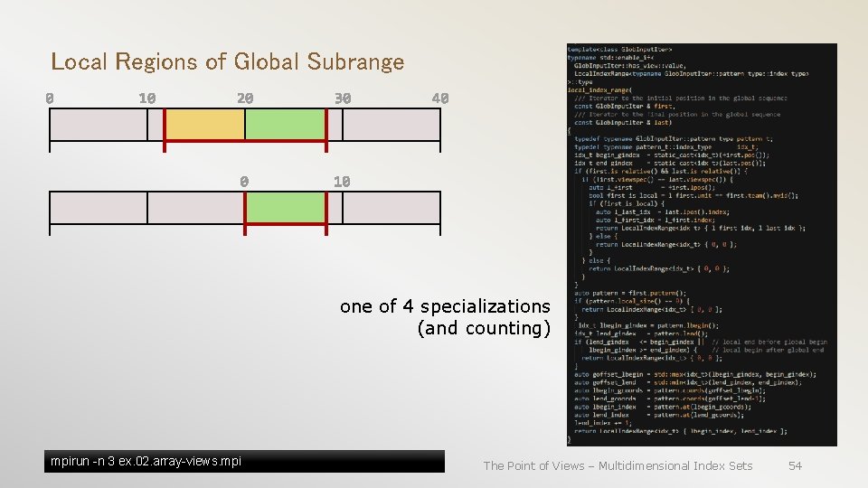Screen dimensions: 868x488
Task: Click the '40' label above the top bar
Action: pos(440,99)
